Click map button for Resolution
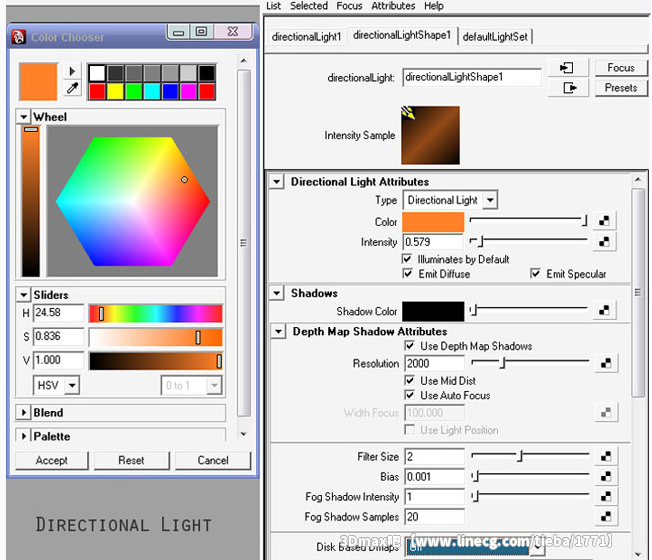This screenshot has width=652, height=560. [x=605, y=363]
